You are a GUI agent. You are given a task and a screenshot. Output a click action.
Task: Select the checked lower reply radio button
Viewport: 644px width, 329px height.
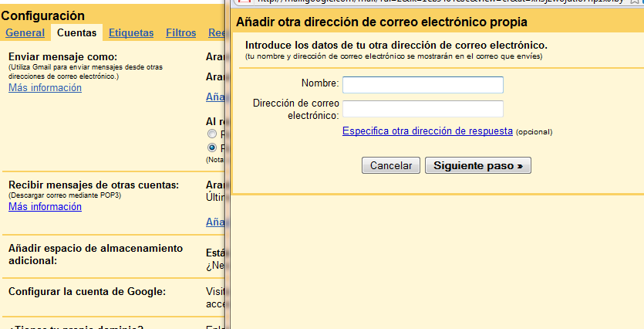212,148
